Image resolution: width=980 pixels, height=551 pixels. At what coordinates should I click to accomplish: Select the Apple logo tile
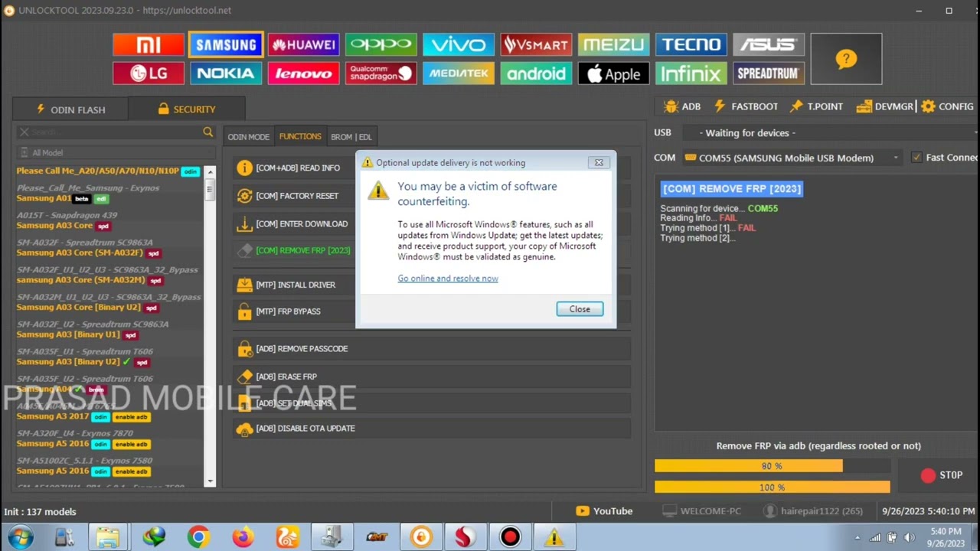coord(613,73)
